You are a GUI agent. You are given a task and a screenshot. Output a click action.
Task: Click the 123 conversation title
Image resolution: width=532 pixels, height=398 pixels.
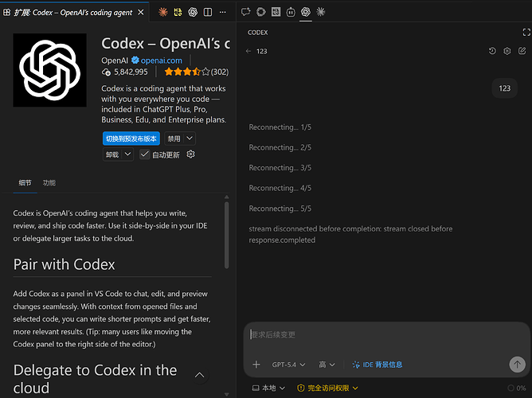coord(261,51)
